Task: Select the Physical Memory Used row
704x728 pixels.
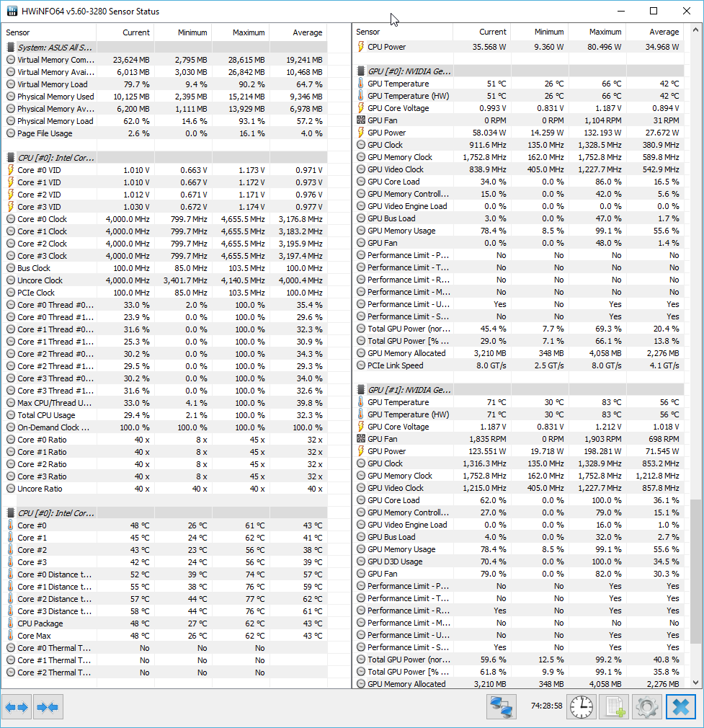Action: coord(55,97)
